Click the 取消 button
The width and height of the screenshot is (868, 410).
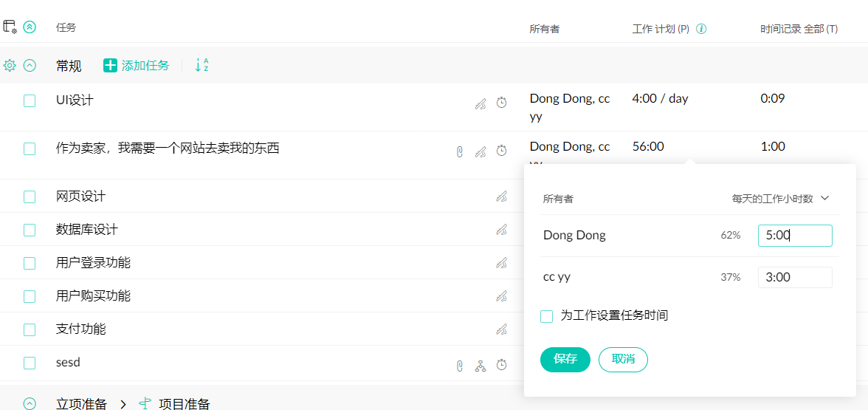[623, 359]
